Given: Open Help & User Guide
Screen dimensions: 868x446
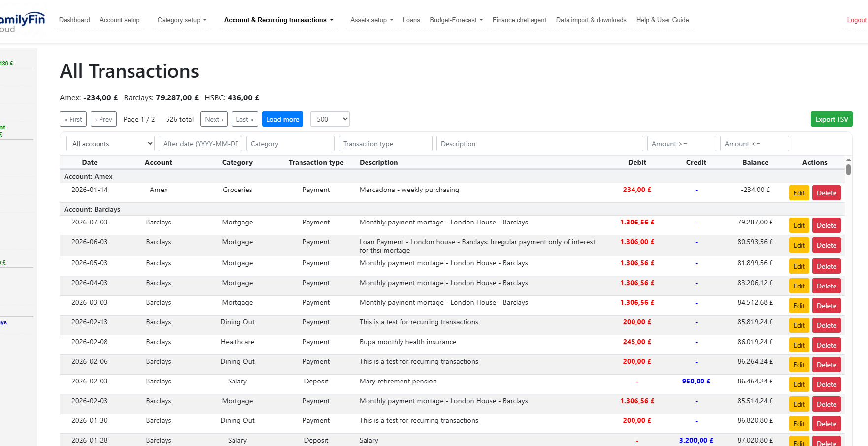Looking at the screenshot, I should point(663,20).
